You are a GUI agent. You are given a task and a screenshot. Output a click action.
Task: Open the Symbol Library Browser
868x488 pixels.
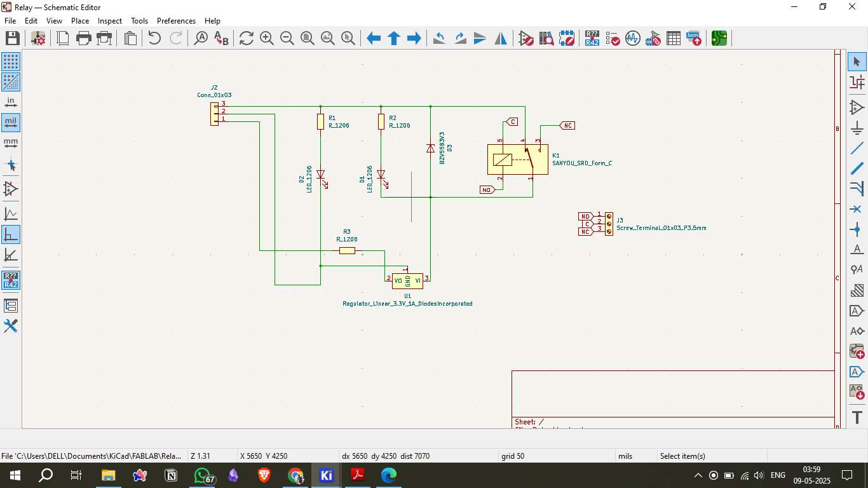(546, 38)
